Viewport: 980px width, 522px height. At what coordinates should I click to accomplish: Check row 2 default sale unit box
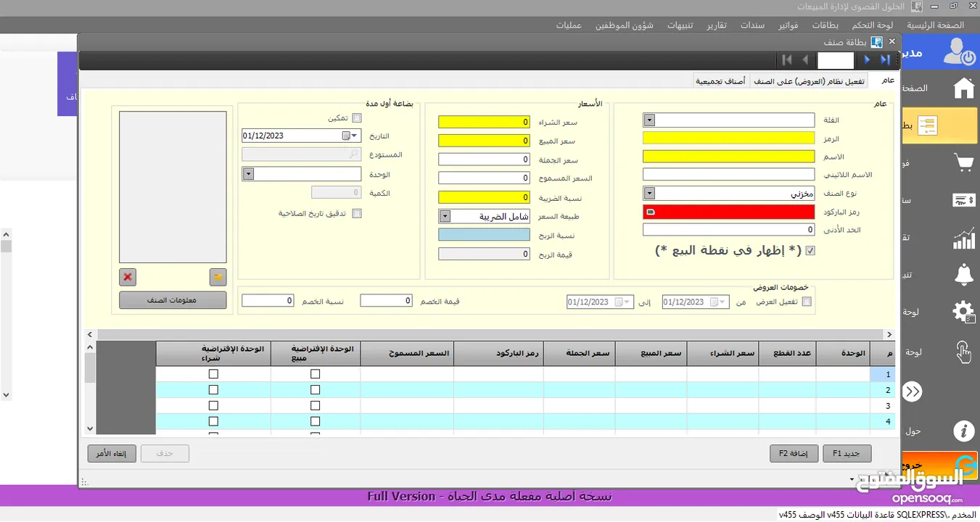(x=315, y=390)
